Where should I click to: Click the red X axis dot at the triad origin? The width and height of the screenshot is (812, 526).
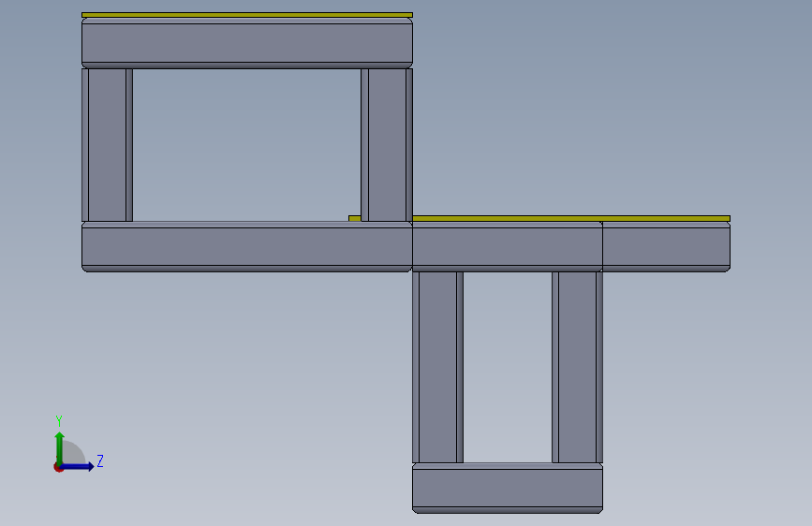(x=58, y=467)
